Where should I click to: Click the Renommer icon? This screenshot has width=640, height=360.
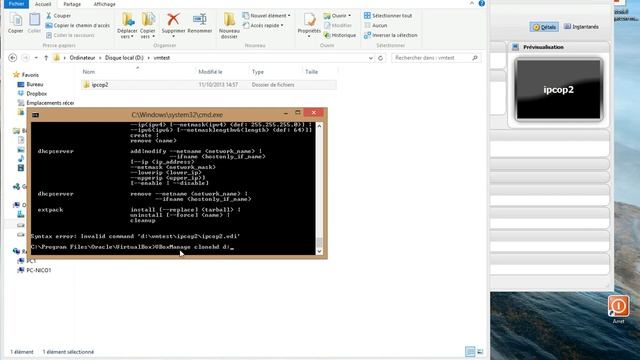pos(200,20)
